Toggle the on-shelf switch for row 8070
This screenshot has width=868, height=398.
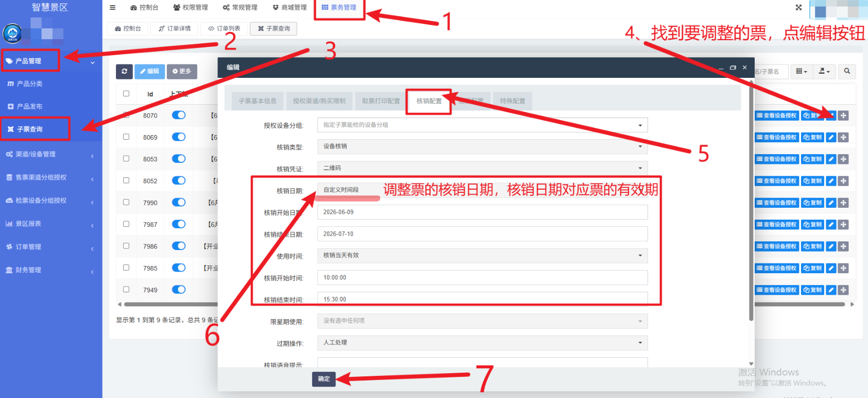coord(179,115)
